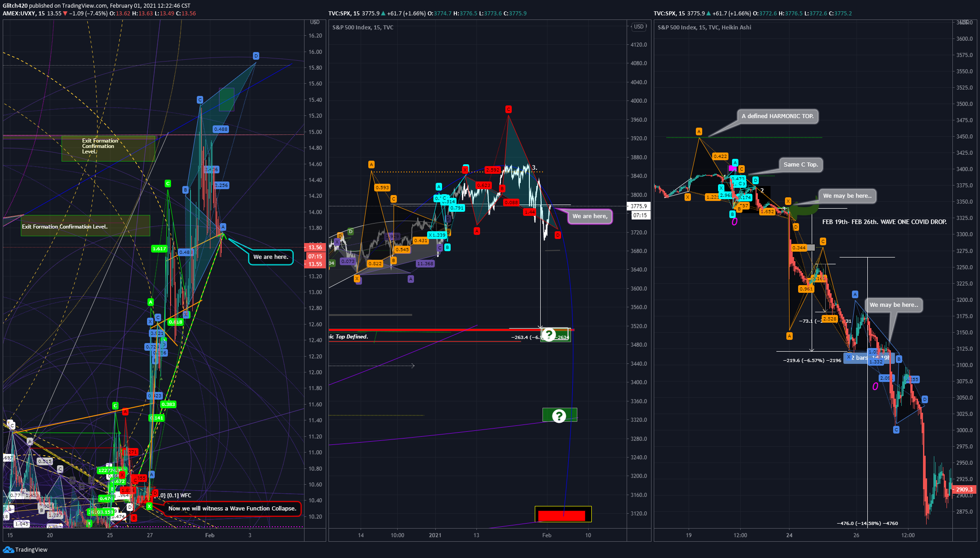Screen dimensions: 980x558
Task: Click the '2021' label on middle chart time axis
Action: click(x=435, y=535)
